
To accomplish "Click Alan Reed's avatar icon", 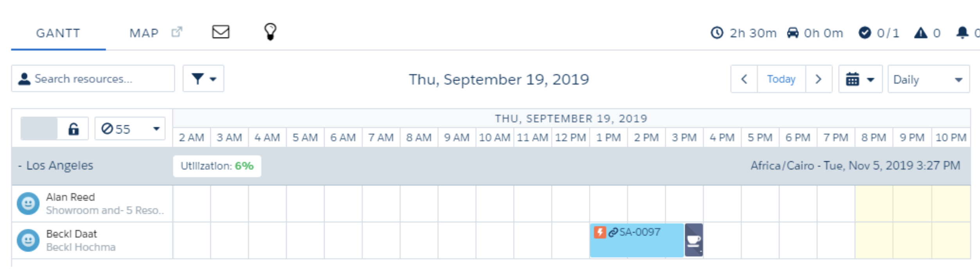I will [28, 203].
